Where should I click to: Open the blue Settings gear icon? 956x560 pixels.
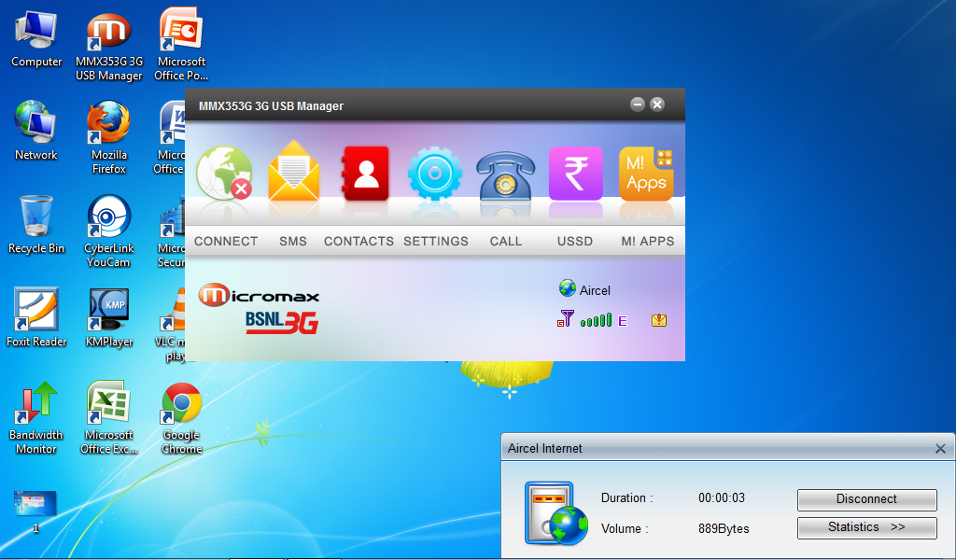click(x=434, y=174)
